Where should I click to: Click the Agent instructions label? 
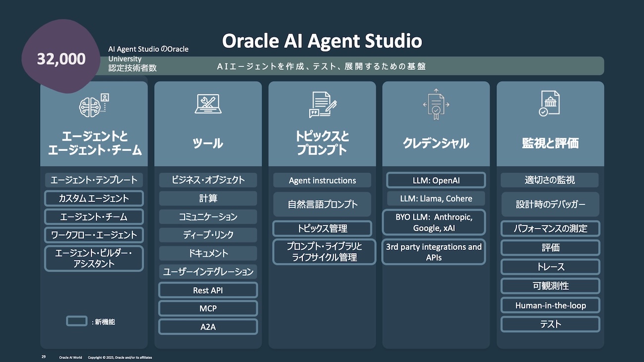[x=322, y=180]
